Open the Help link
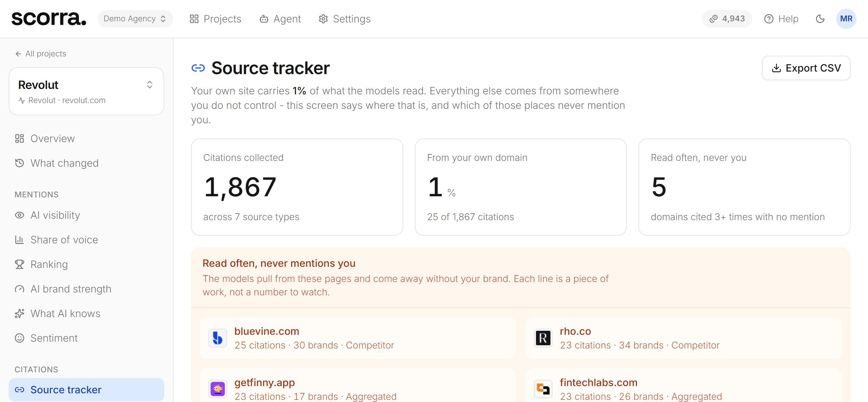Image resolution: width=868 pixels, height=402 pixels. (781, 19)
